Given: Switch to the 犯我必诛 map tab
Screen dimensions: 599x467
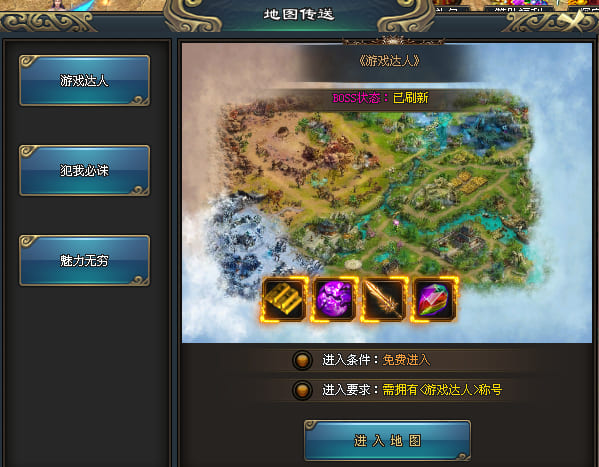Looking at the screenshot, I should [84, 170].
